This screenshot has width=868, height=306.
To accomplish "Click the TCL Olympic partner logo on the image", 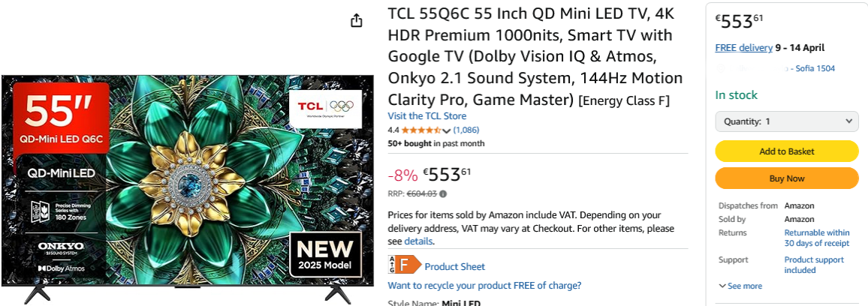I will click(x=326, y=107).
